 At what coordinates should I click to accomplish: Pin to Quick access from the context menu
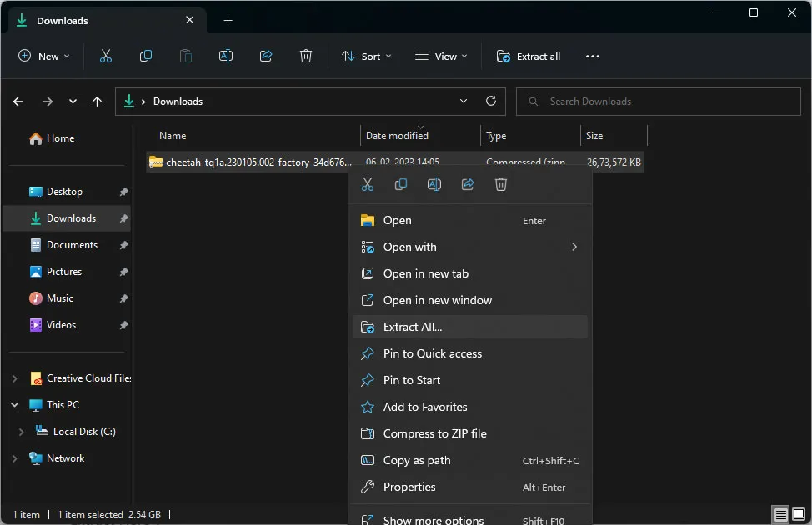click(x=432, y=353)
